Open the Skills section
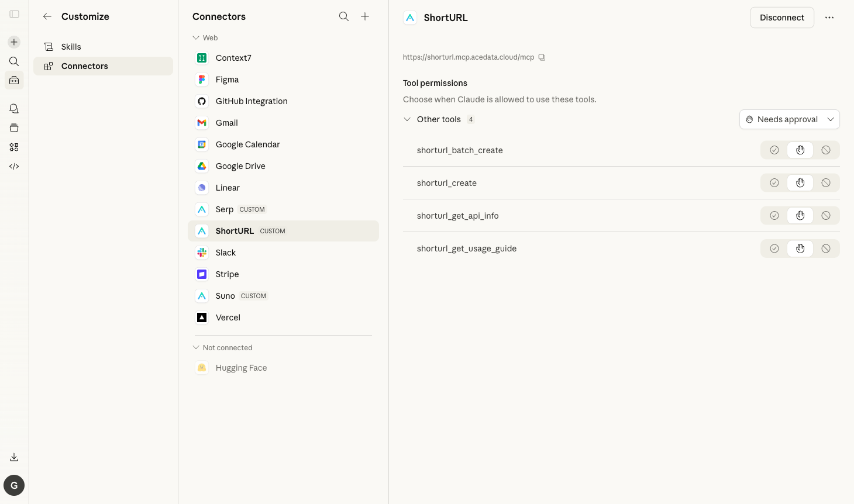The image size is (854, 504). pyautogui.click(x=71, y=47)
